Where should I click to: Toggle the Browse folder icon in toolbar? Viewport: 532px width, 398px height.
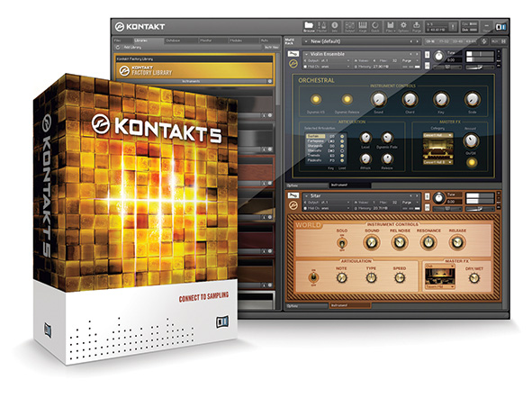309,26
